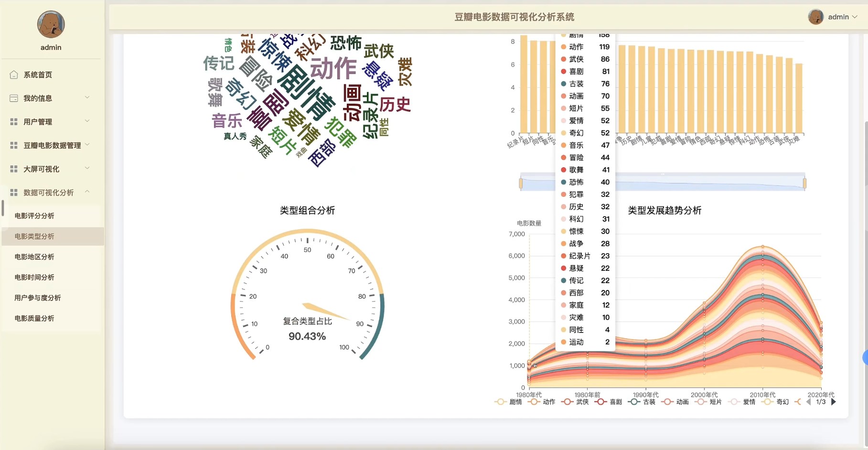Click the 90.43% gauge value
Screen dimensions: 868x450
pyautogui.click(x=307, y=336)
